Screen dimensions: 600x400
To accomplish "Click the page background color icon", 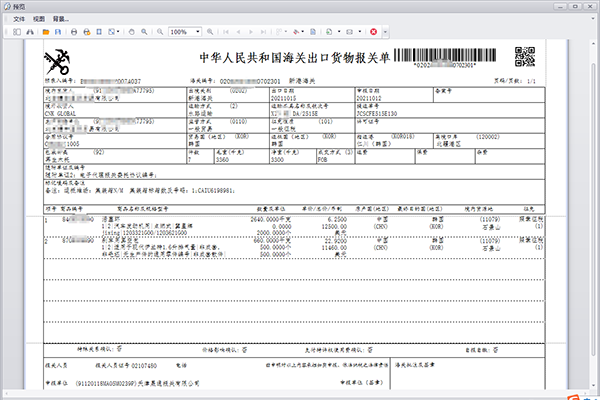I will coord(296,32).
